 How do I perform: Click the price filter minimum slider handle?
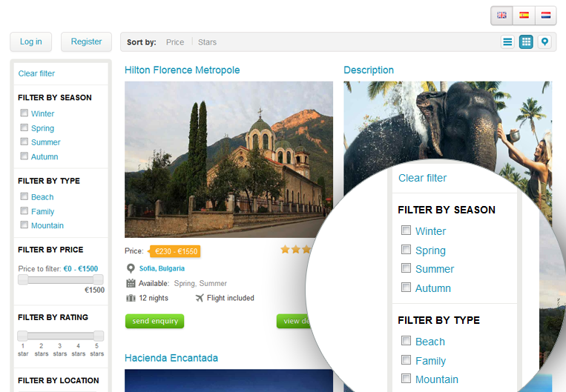click(x=23, y=279)
